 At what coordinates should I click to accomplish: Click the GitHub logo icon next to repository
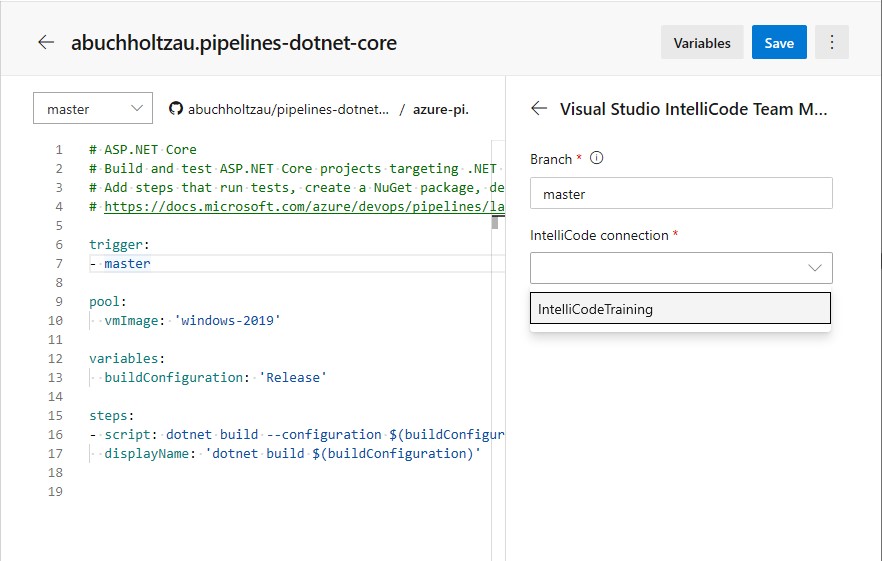click(176, 109)
